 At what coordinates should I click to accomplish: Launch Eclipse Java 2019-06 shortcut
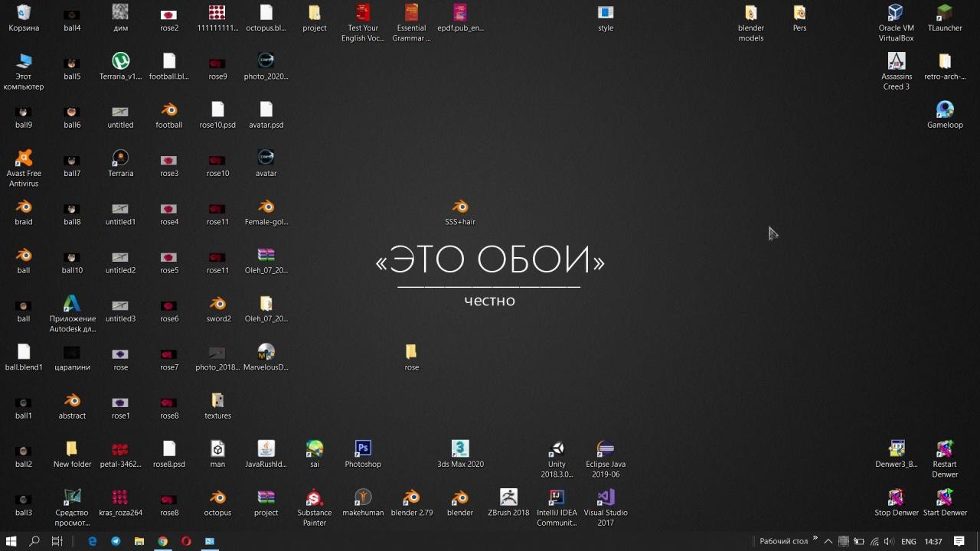[606, 459]
